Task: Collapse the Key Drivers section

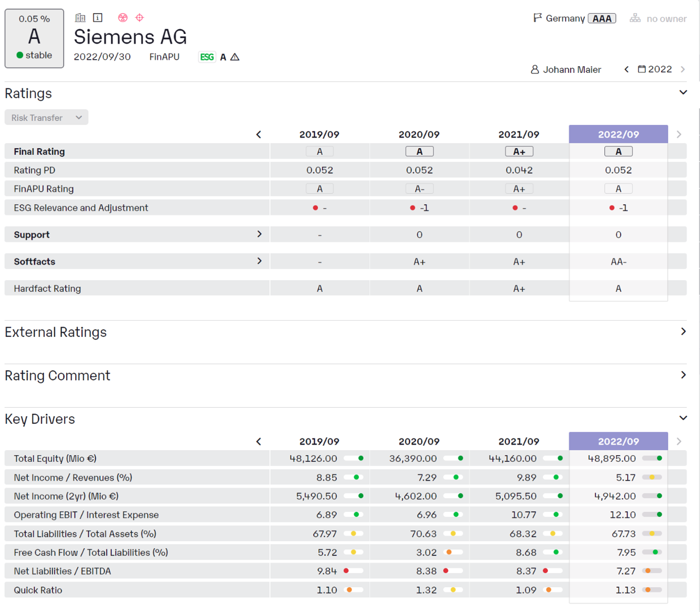Action: click(683, 418)
